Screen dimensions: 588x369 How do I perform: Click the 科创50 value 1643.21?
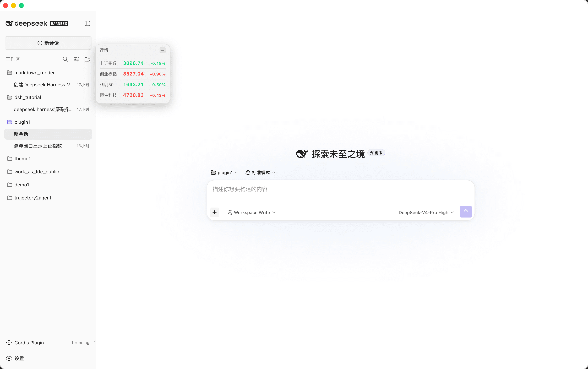pyautogui.click(x=133, y=85)
